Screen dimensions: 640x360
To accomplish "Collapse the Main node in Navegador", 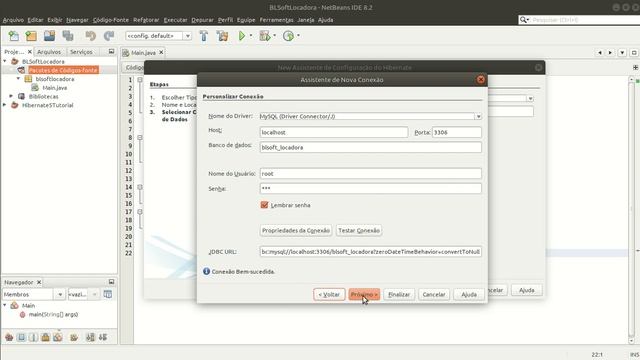I will tap(5, 305).
